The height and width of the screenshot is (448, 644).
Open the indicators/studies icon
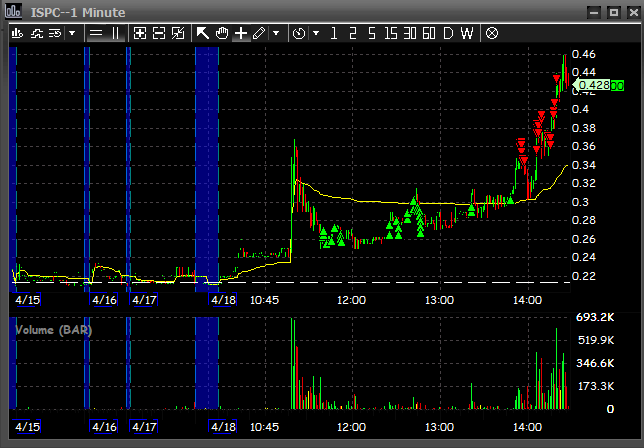37,33
